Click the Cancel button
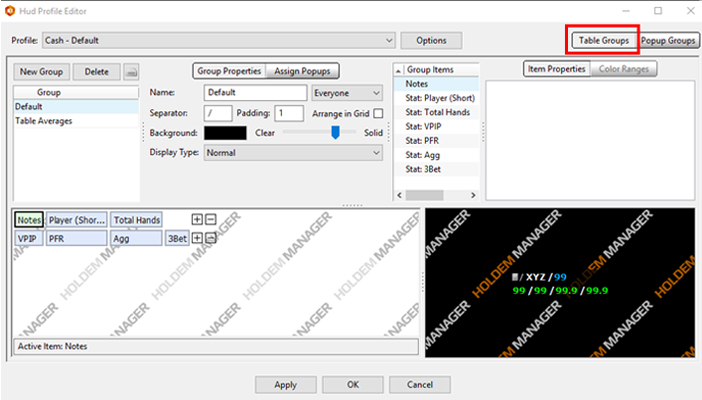The width and height of the screenshot is (702, 400). coord(420,384)
